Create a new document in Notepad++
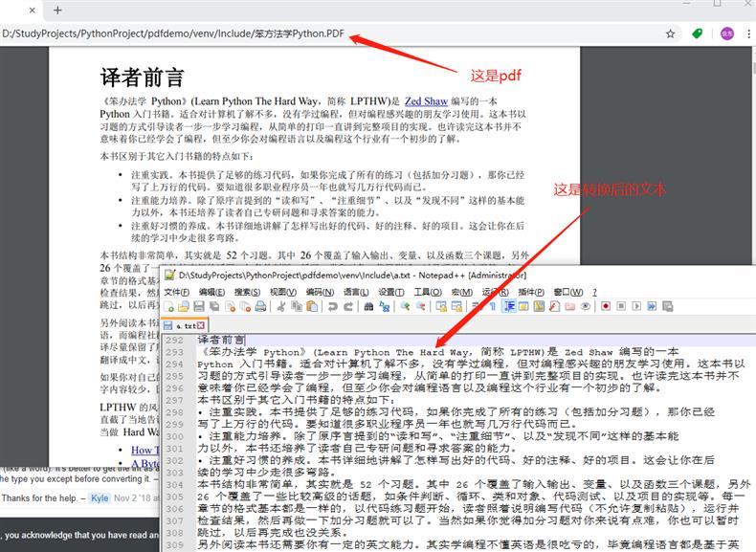 click(168, 306)
